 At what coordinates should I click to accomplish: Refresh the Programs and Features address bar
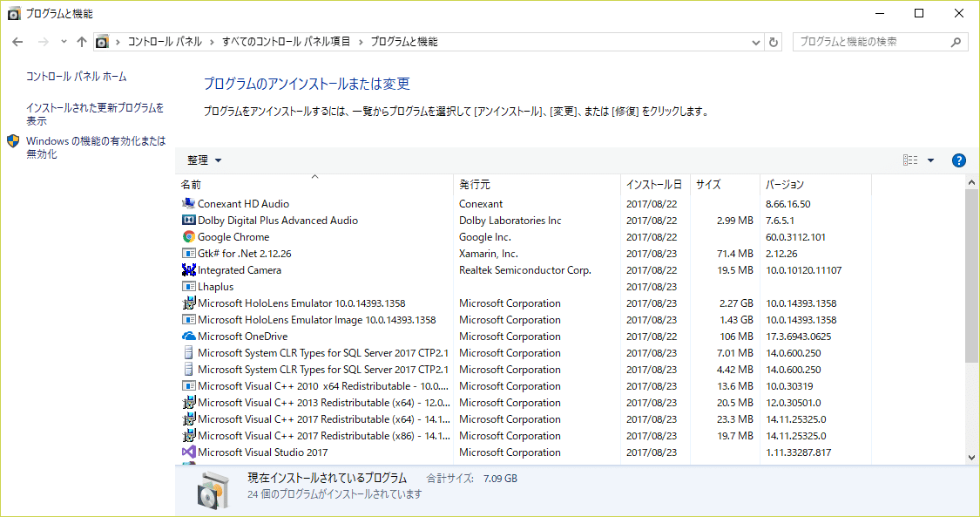tap(774, 42)
